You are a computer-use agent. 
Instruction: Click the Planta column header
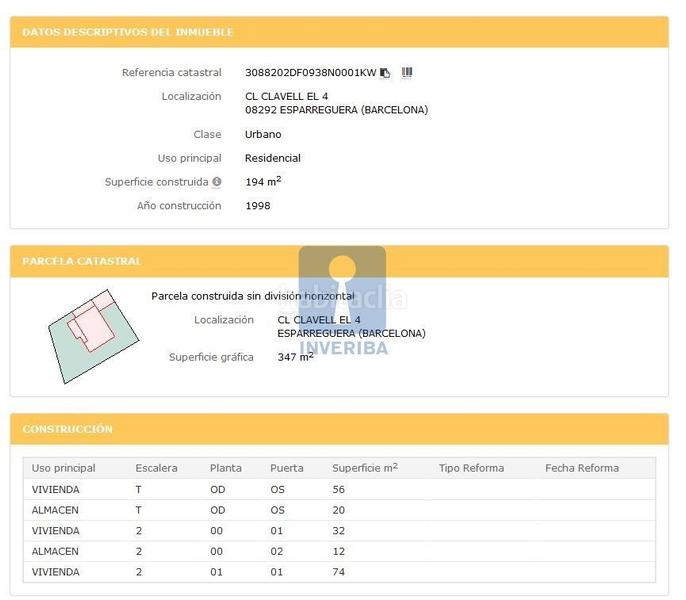point(225,468)
